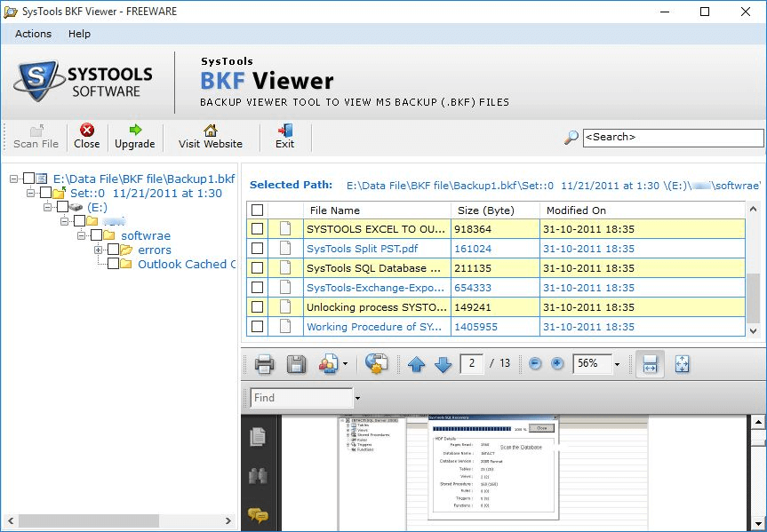Viewport: 767px width, 532px height.
Task: Check the box for SysTools Split PST.pdf
Action: click(x=257, y=249)
